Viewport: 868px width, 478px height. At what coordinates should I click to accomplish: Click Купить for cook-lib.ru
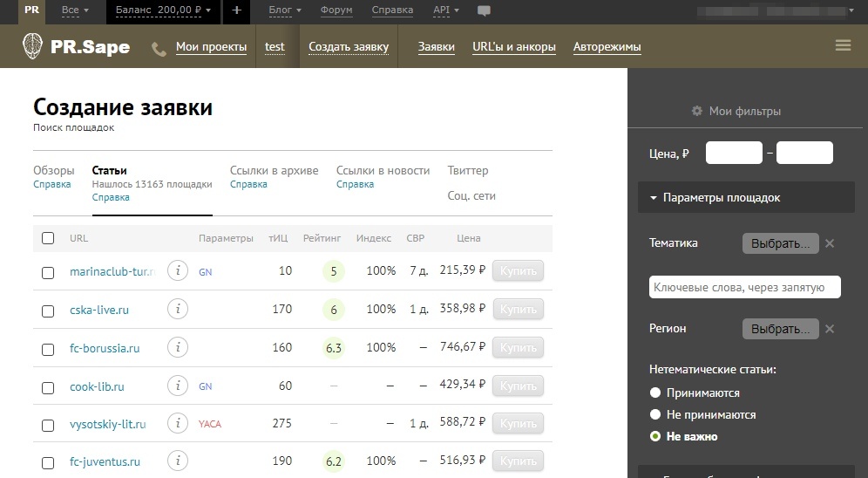point(519,386)
